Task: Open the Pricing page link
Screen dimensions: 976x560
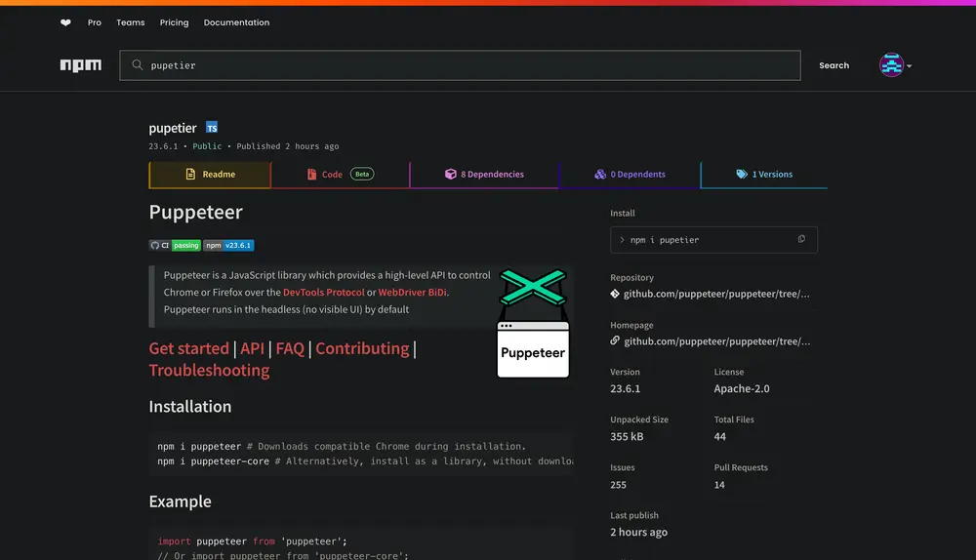Action: tap(175, 22)
